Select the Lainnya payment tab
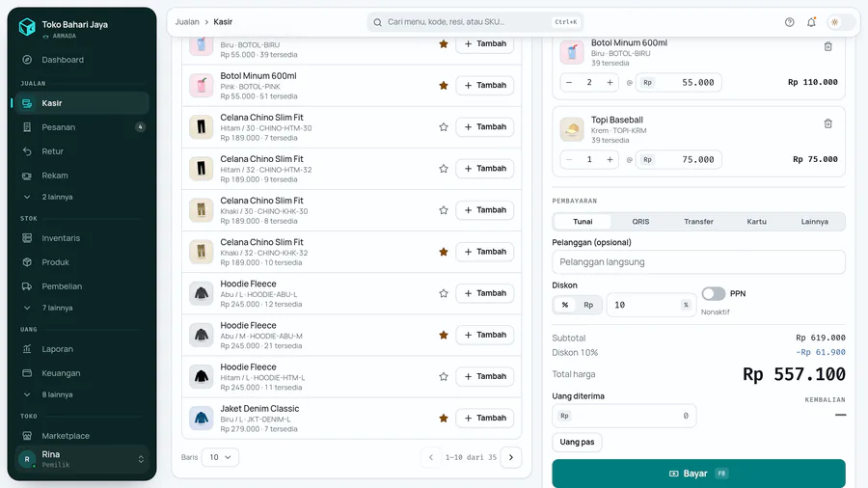868x488 pixels. [x=814, y=221]
